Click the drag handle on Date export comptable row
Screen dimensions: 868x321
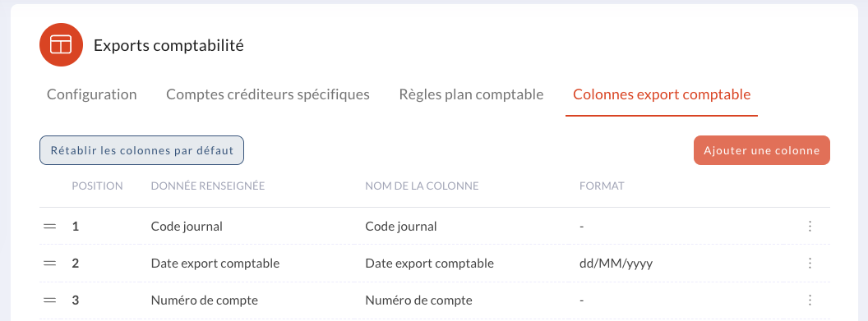50,264
